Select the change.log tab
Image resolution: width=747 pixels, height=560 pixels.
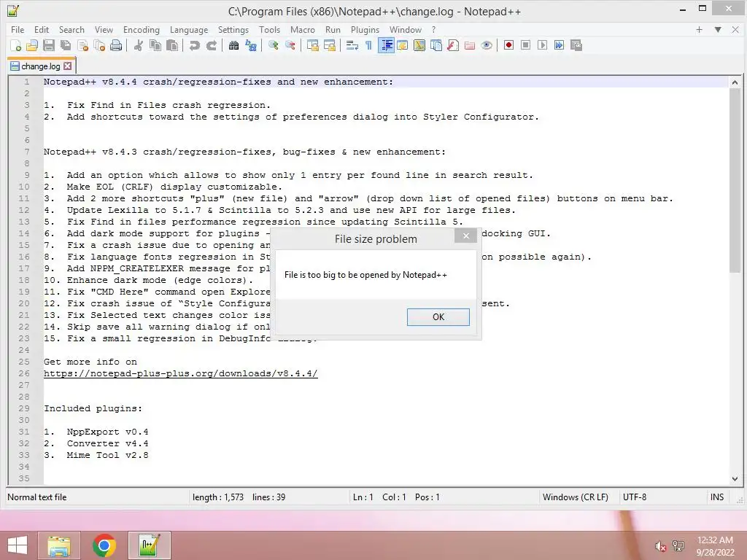[41, 66]
